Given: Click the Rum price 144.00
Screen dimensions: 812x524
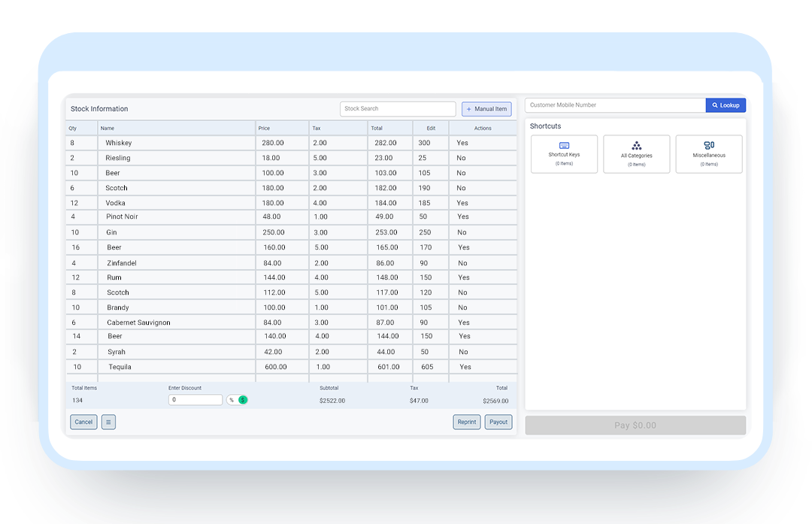Looking at the screenshot, I should click(x=274, y=277).
